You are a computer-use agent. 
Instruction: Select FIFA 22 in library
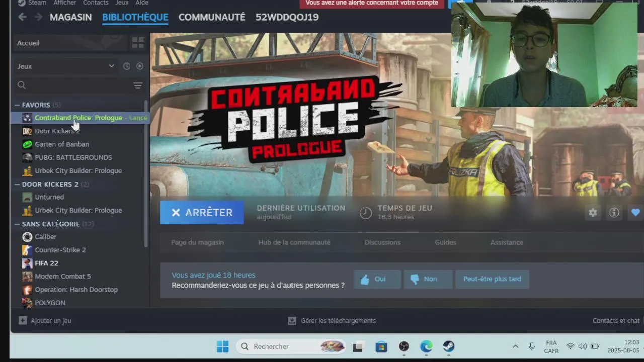[46, 263]
